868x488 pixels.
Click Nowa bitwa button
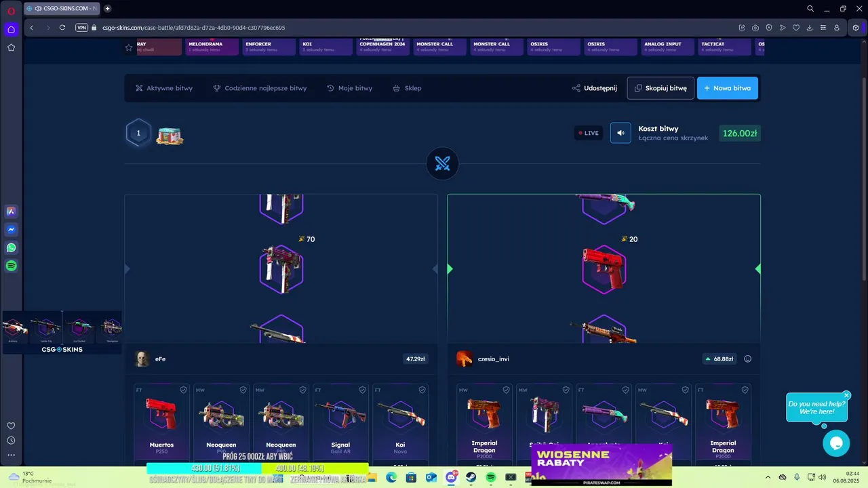[728, 88]
